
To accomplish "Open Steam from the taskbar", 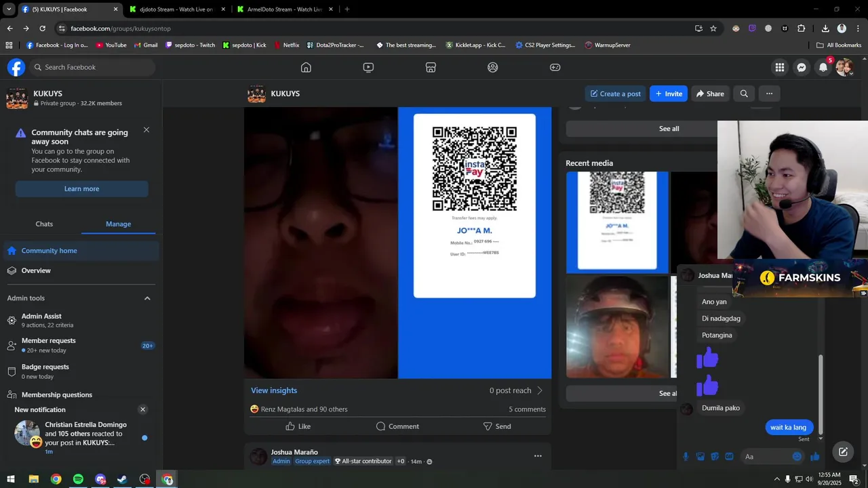I will pos(122,479).
